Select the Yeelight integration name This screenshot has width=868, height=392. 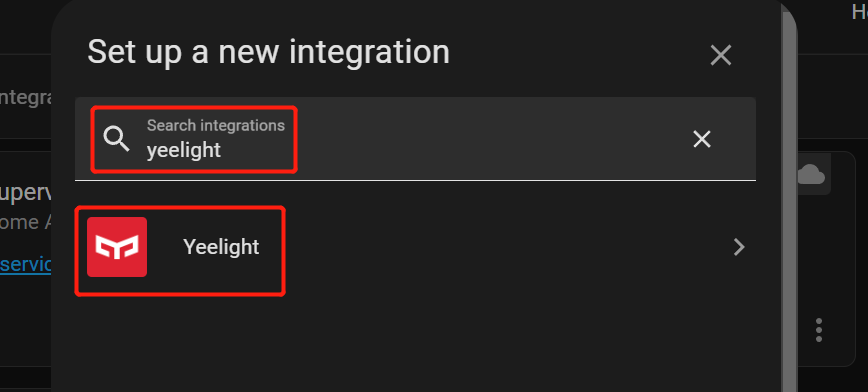coord(221,247)
